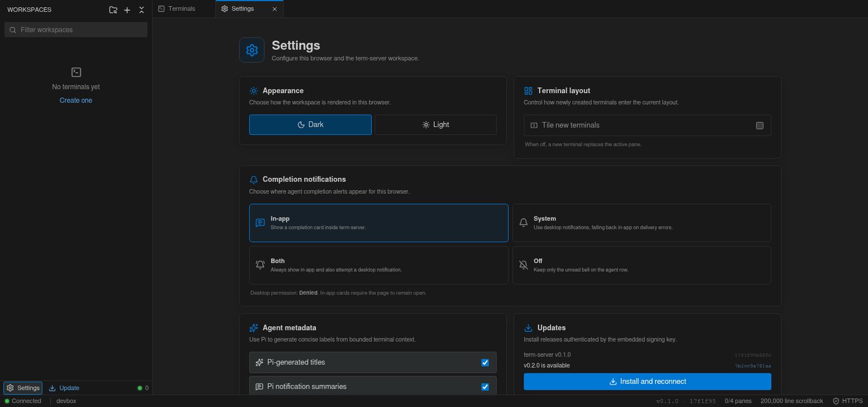Screen dimensions: 868x407
Task: Collapse all workspaces icon in sidebar header
Action: coord(141,10)
